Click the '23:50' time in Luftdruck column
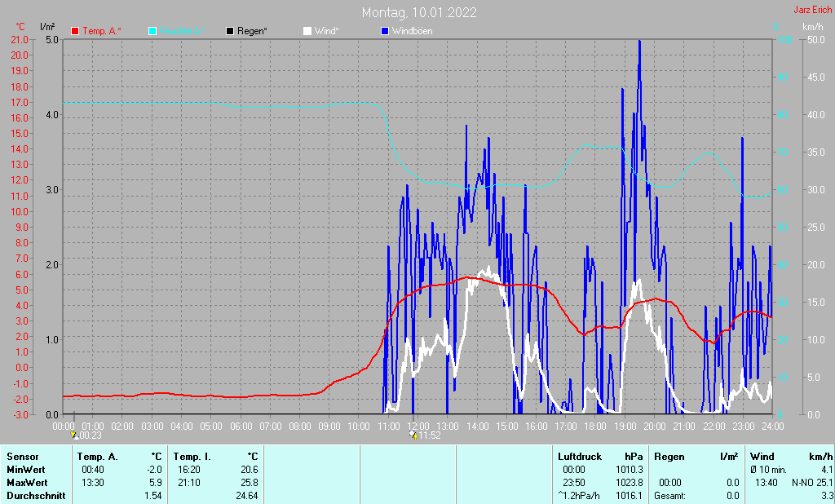This screenshot has width=835, height=504. click(573, 482)
